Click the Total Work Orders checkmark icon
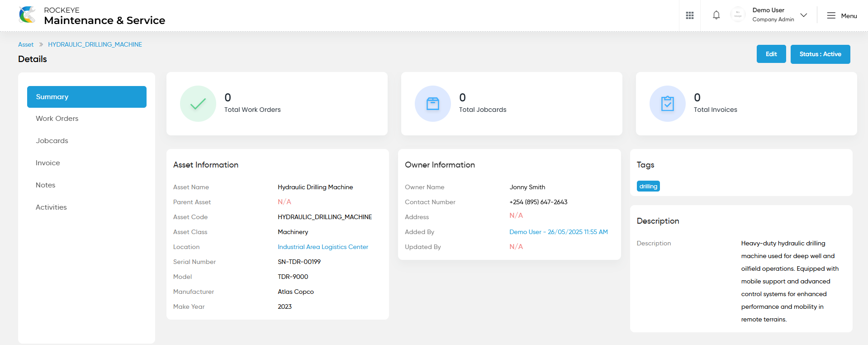The image size is (868, 345). point(198,104)
